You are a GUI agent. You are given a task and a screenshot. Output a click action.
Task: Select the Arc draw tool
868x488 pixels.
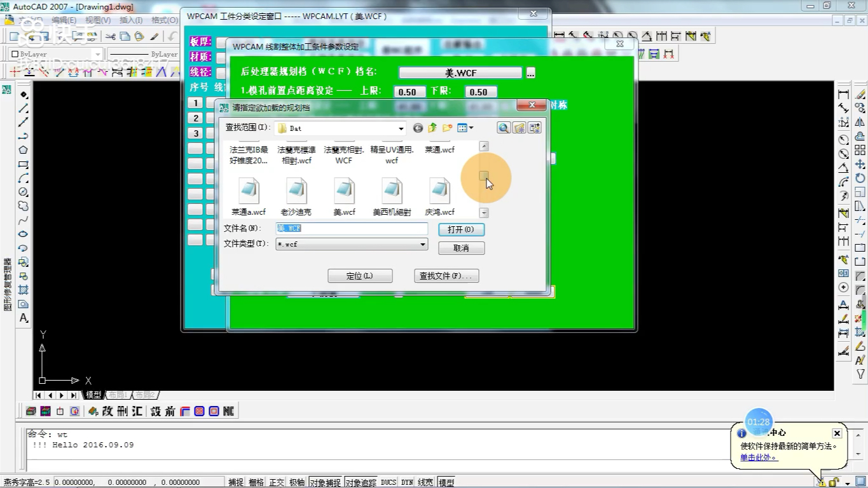pos(23,178)
